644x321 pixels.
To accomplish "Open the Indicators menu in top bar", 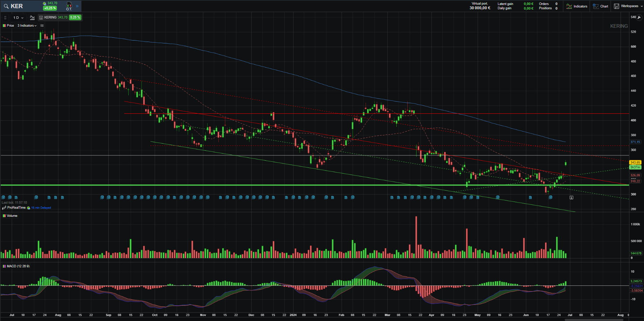I will tap(576, 6).
